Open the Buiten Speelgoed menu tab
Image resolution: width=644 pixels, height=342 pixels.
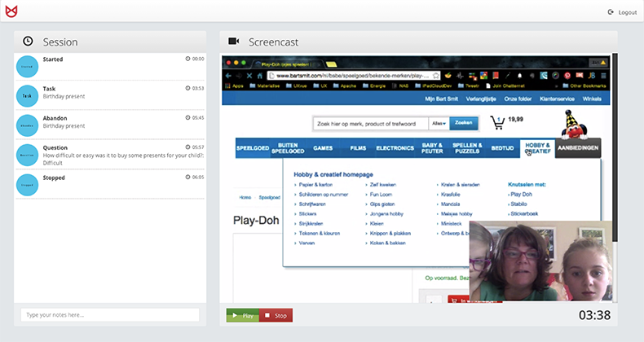pos(288,148)
